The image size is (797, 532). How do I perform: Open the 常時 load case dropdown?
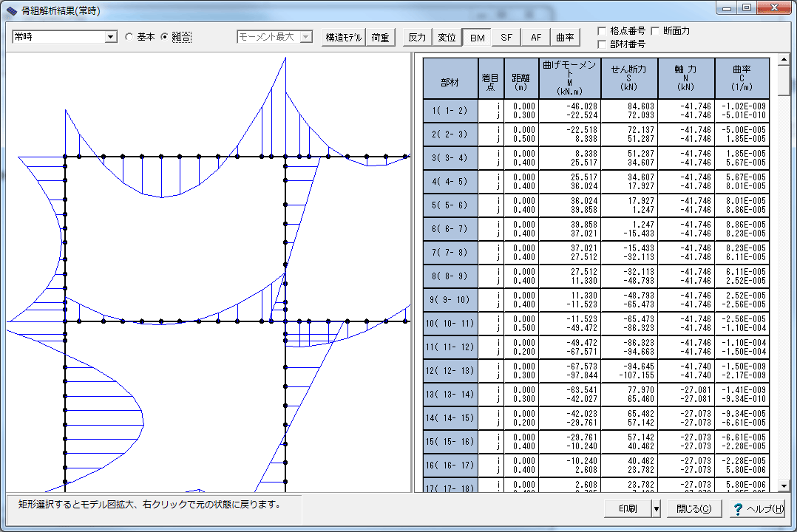(x=110, y=37)
